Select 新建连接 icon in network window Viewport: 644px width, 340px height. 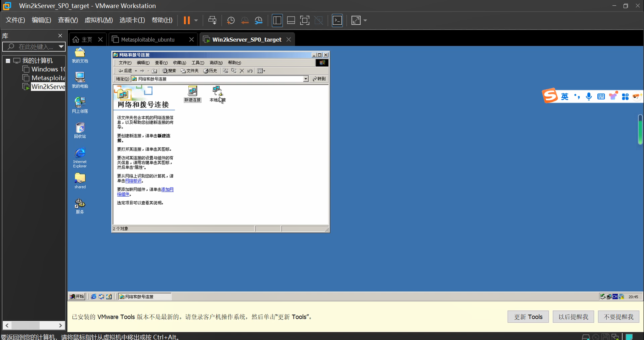(x=193, y=94)
